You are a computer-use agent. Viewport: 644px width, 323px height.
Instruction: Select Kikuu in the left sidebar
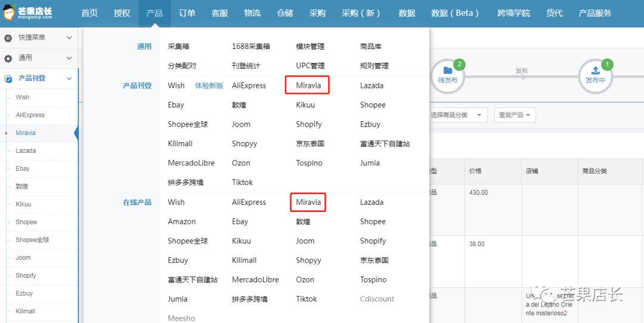click(23, 204)
